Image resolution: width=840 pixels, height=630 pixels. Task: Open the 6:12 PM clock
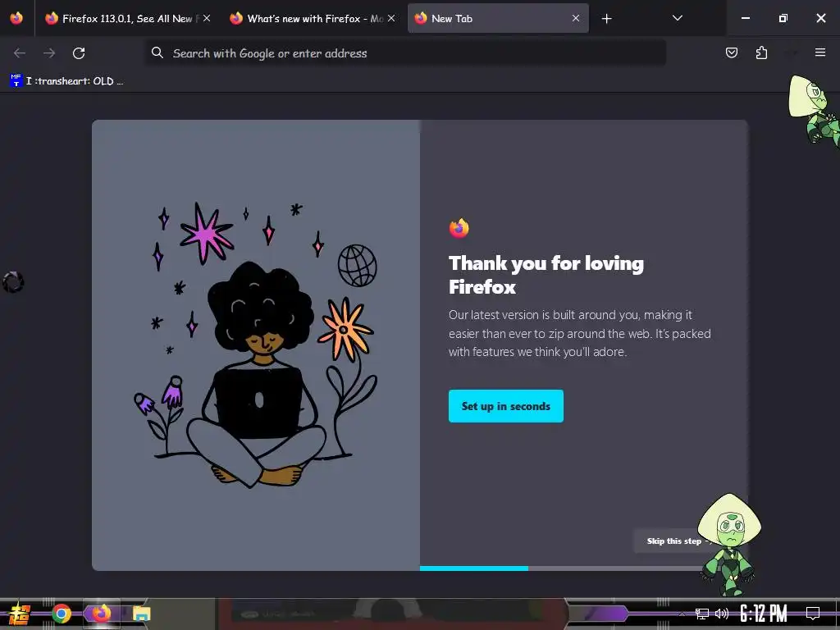pyautogui.click(x=764, y=614)
